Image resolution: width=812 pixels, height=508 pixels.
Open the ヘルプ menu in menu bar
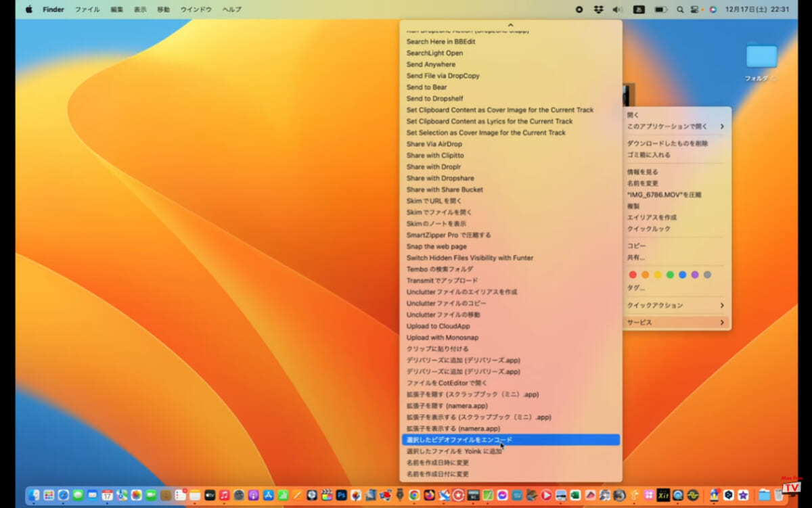coord(232,9)
